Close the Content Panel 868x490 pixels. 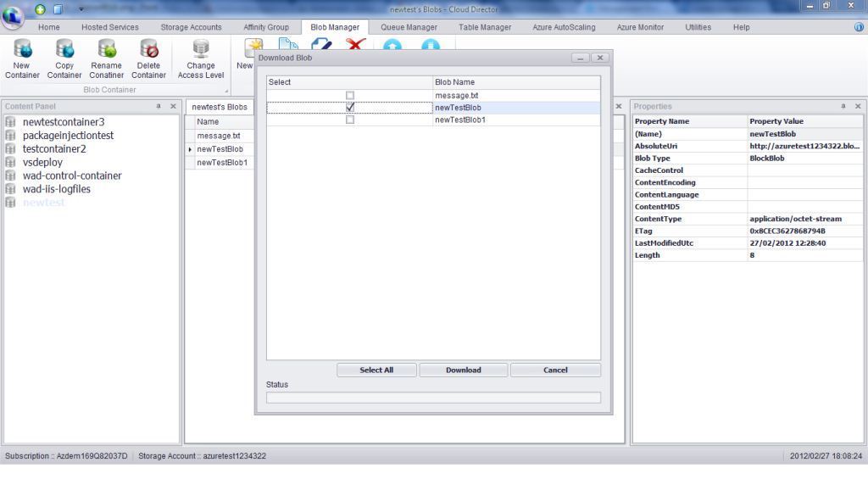click(x=173, y=106)
